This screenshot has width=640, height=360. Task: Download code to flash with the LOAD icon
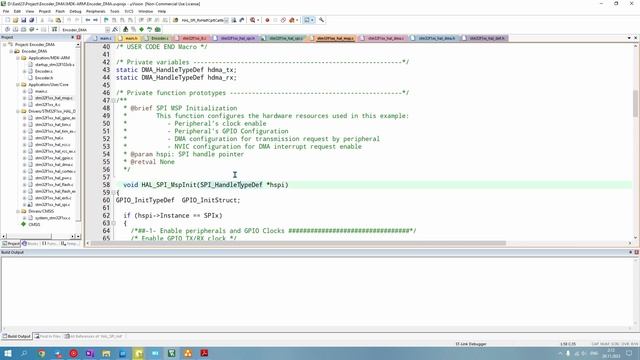click(54, 29)
